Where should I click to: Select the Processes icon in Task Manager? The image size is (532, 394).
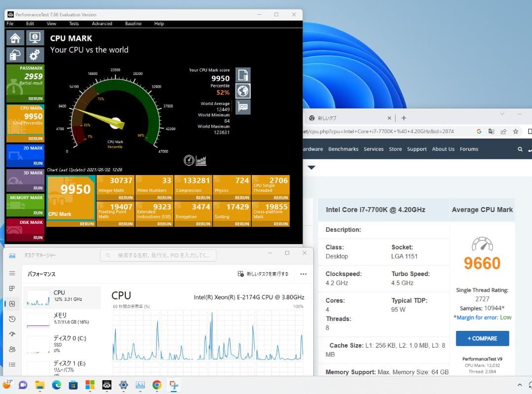[x=12, y=288]
